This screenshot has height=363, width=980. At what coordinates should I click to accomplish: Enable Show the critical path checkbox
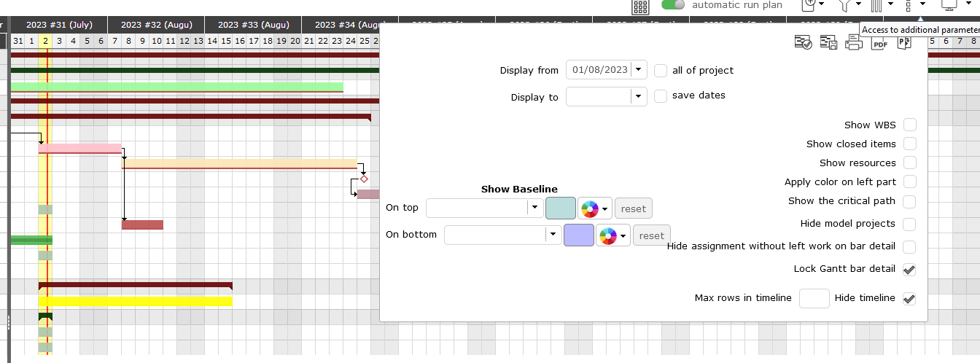910,201
